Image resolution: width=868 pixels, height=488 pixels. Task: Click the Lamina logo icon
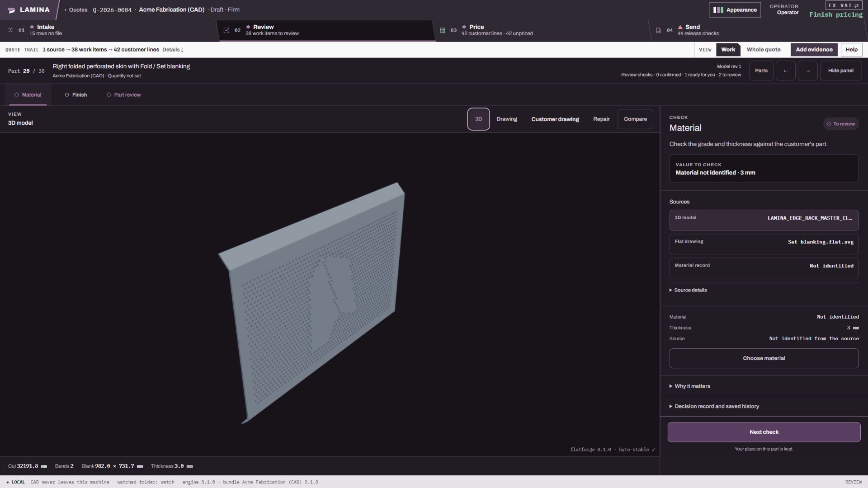11,10
